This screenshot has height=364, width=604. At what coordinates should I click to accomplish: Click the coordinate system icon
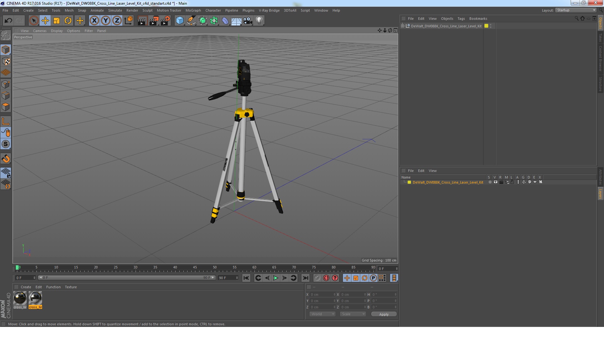coord(128,21)
